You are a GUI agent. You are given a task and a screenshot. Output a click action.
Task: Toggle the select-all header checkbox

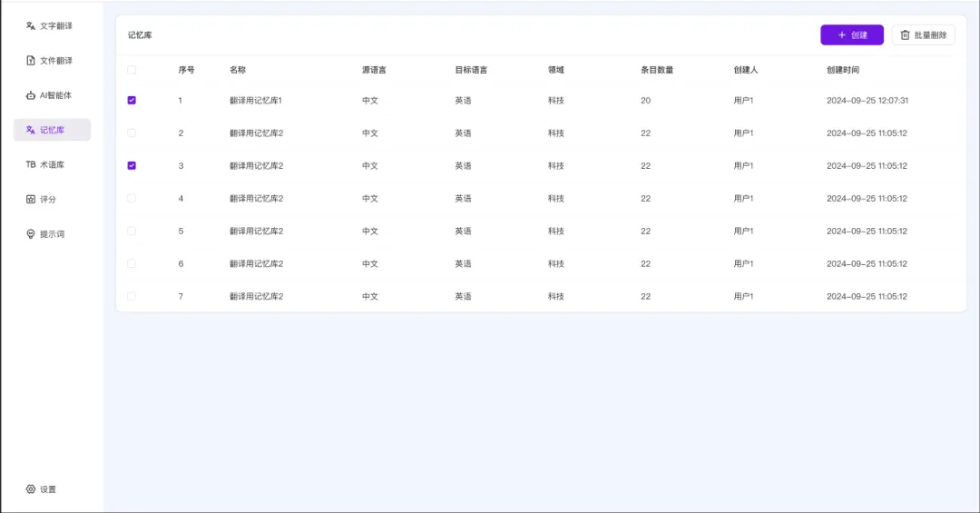tap(132, 70)
